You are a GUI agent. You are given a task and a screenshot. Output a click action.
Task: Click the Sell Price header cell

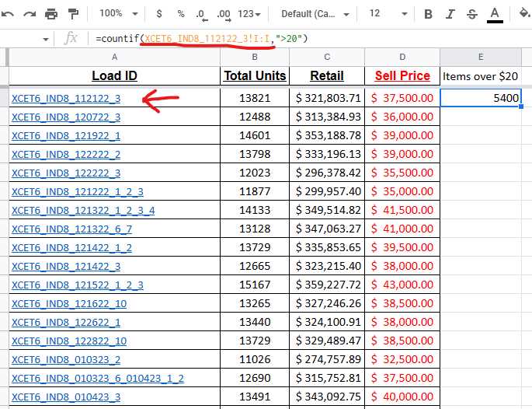coord(402,75)
